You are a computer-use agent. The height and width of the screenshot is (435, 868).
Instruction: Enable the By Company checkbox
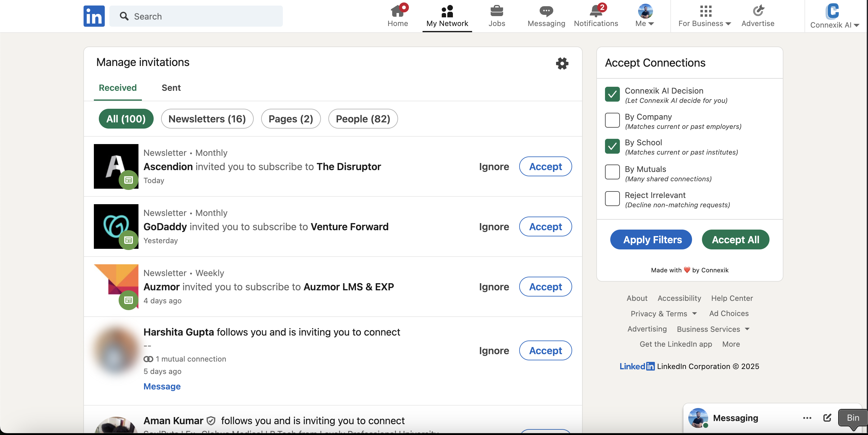tap(612, 120)
